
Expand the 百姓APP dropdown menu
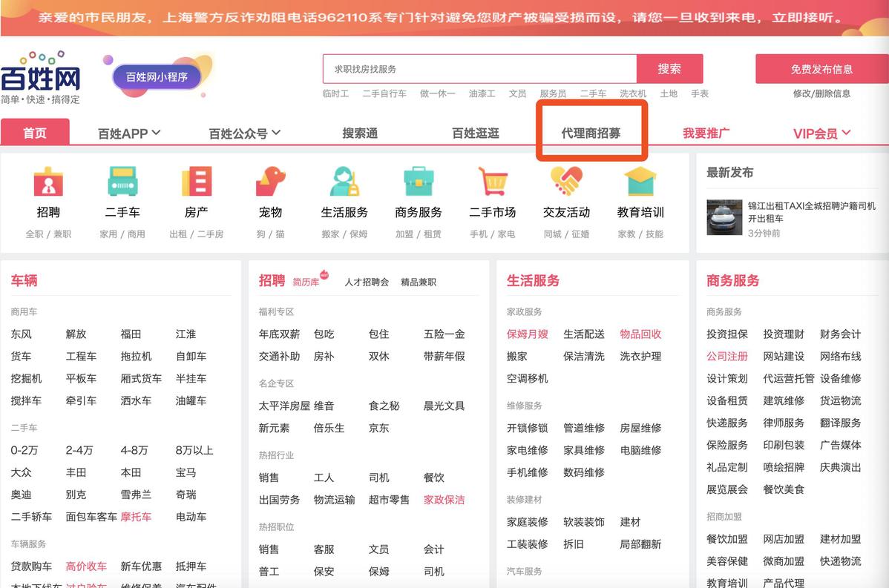tap(129, 133)
